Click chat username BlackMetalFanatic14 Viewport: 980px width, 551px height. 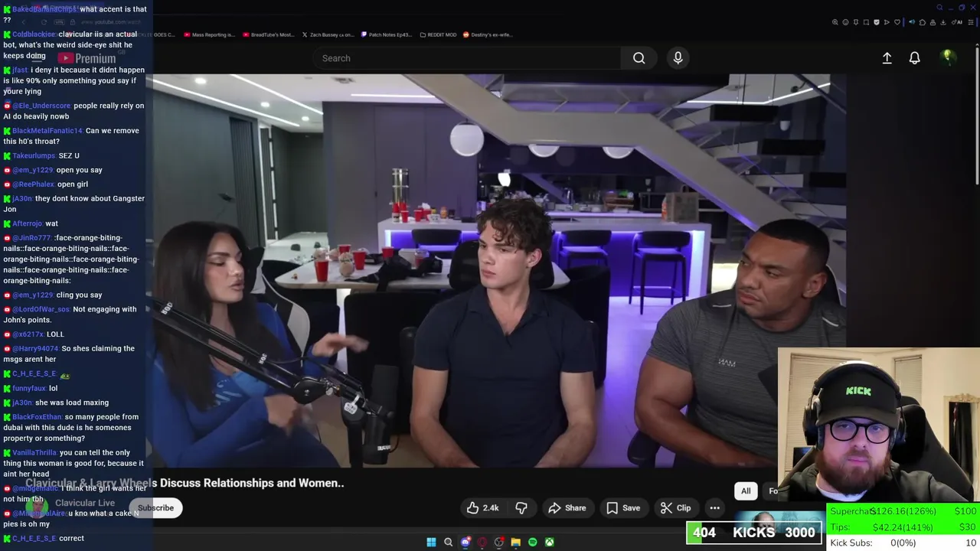click(47, 131)
